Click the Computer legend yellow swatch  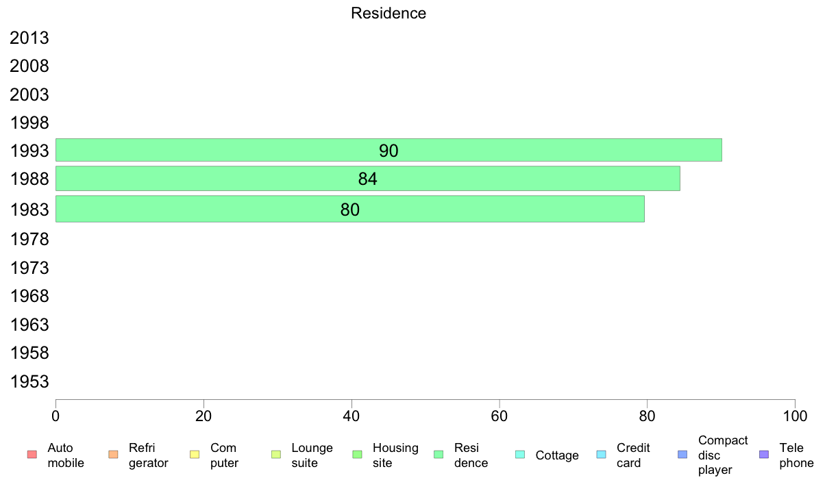coord(195,455)
